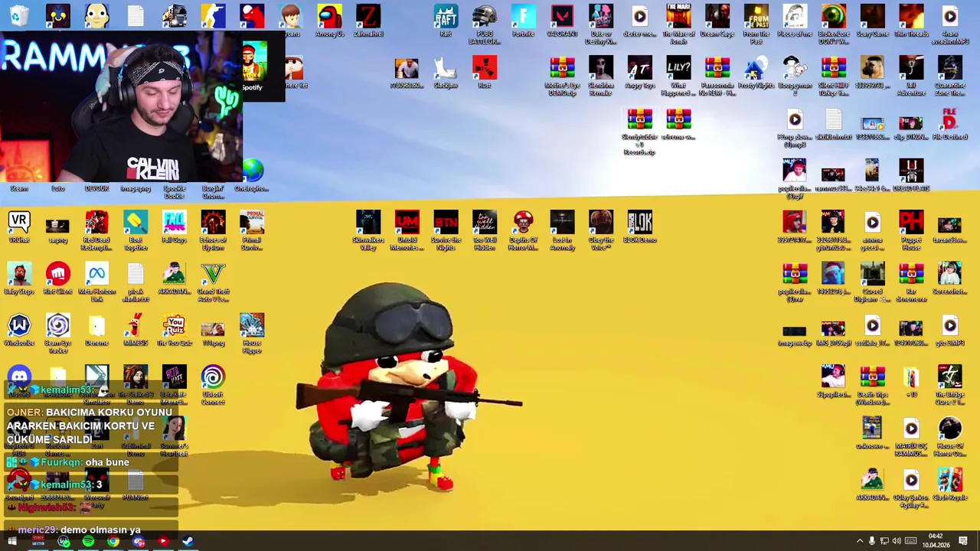
Task: Open Spotify from the taskbar
Action: tap(88, 542)
